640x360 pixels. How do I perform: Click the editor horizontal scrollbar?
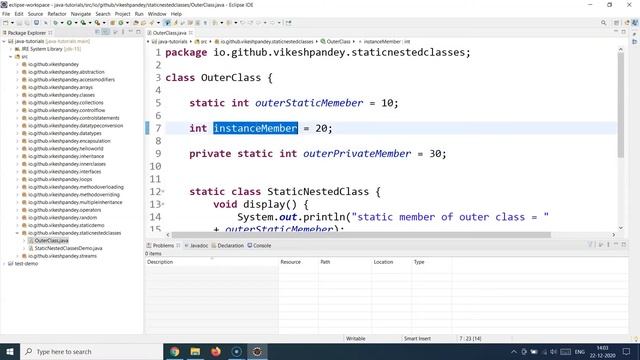tap(361, 235)
